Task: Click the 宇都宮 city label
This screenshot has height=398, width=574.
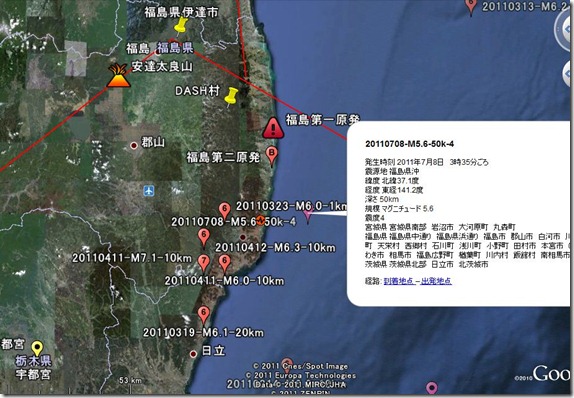Action: 33,374
